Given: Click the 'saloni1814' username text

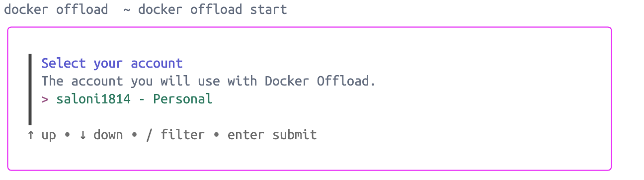Looking at the screenshot, I should [93, 99].
